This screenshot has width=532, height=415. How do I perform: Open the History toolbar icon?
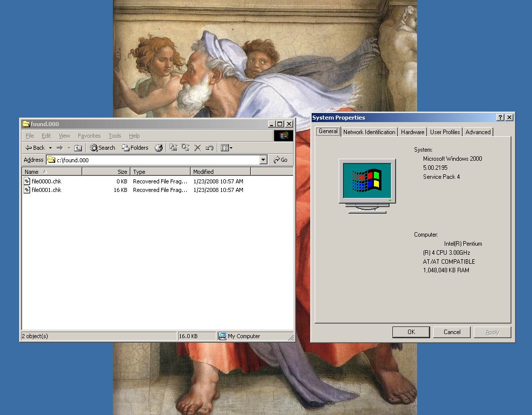click(159, 148)
